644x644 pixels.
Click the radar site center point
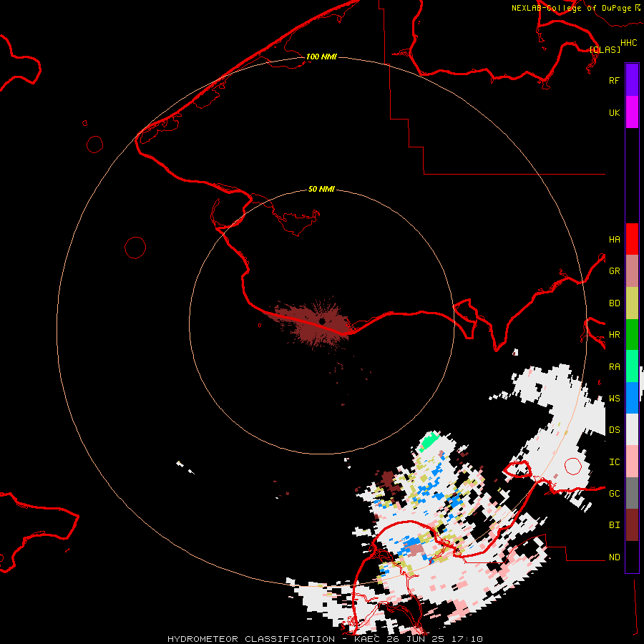tap(323, 321)
